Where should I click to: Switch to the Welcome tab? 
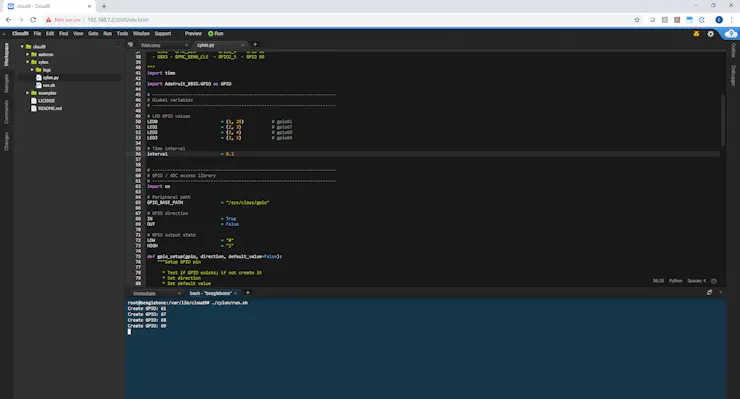point(151,45)
